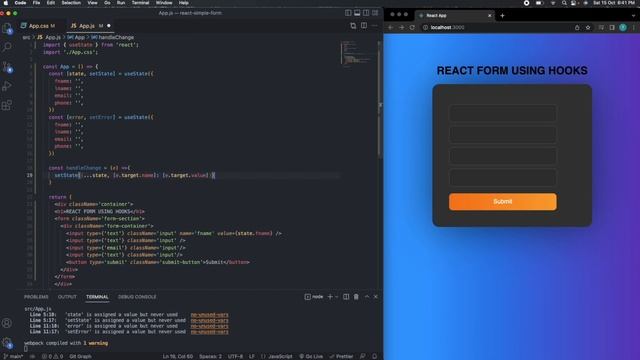The image size is (640, 360).
Task: Open the Run menu in the menu bar
Action: pos(121,3)
